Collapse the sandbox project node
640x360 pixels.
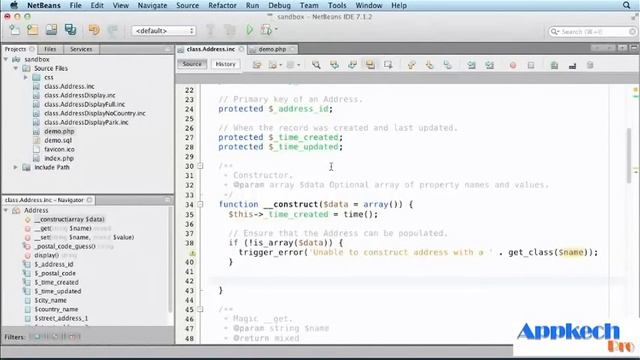click(x=6, y=59)
